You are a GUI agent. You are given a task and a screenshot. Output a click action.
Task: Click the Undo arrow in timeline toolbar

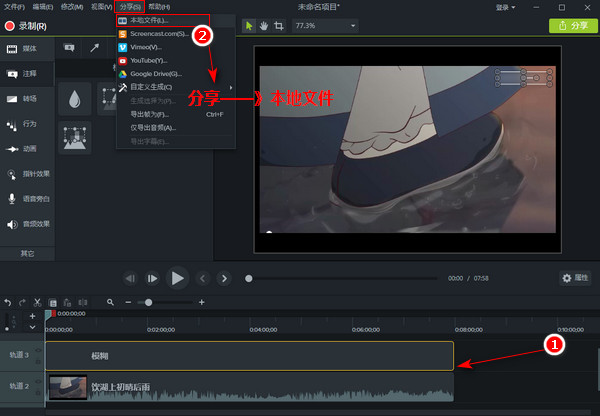click(8, 302)
